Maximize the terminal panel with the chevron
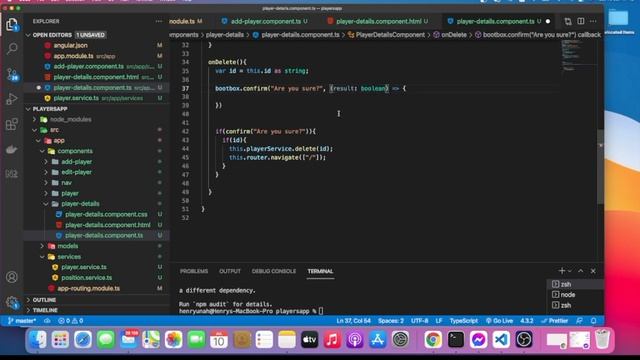 coord(580,271)
